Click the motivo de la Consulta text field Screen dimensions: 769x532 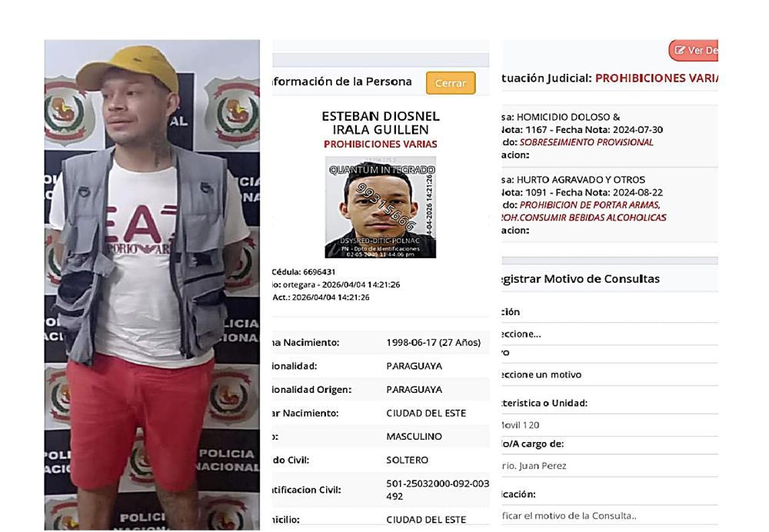pos(610,516)
